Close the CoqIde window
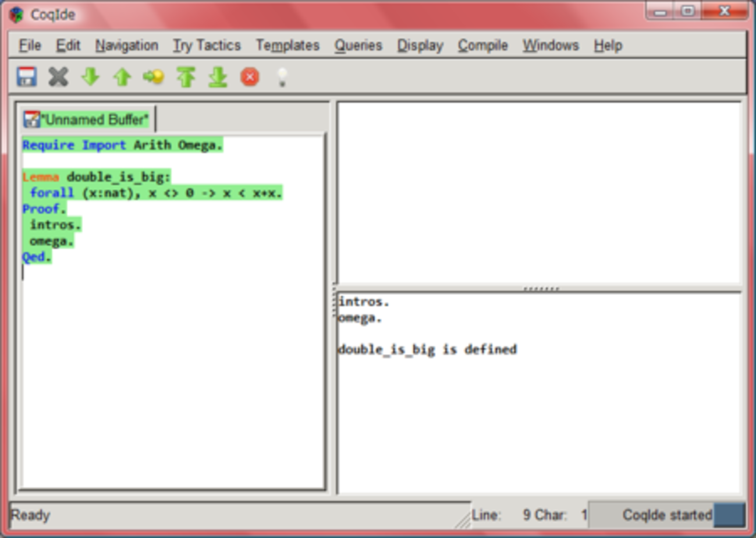Viewport: 756px width, 538px height. 725,12
